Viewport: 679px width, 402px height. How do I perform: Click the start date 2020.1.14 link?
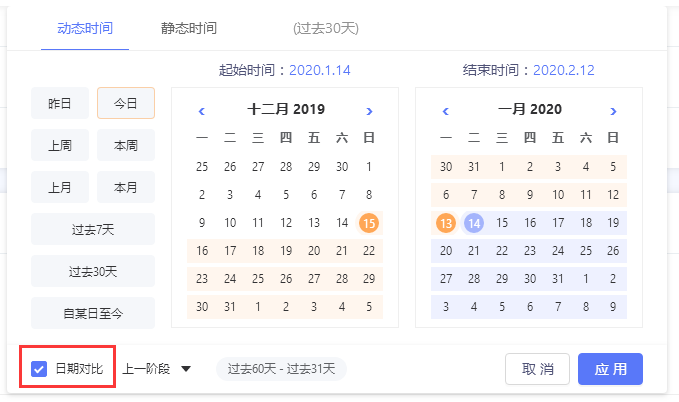320,70
